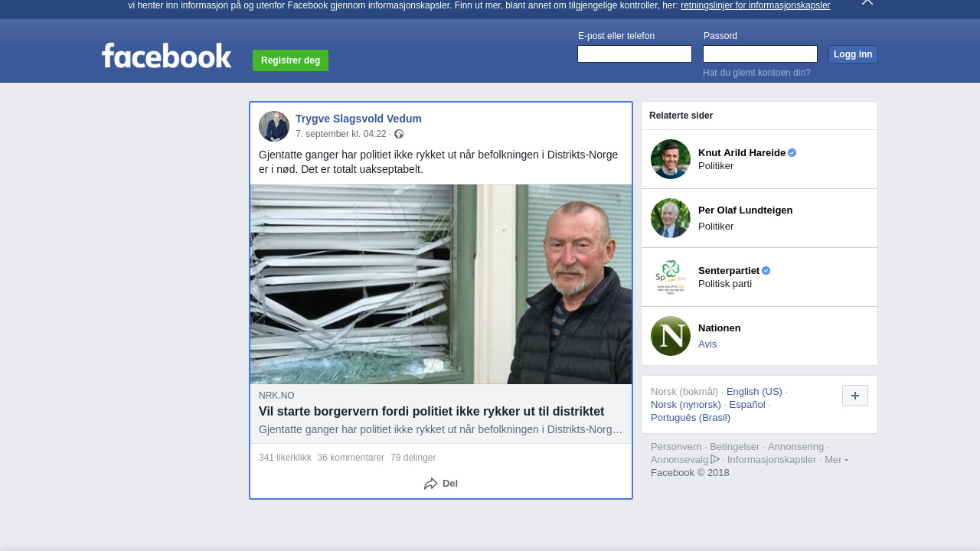The image size is (980, 551).
Task: Open the Personvern footer link
Action: (676, 447)
